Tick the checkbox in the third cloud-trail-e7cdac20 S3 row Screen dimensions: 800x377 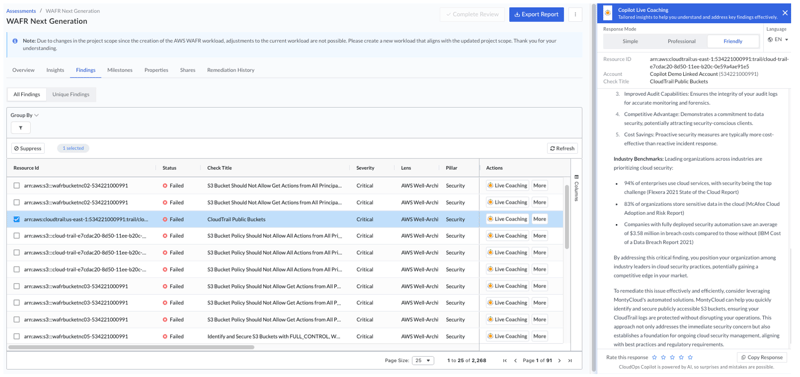pos(16,269)
